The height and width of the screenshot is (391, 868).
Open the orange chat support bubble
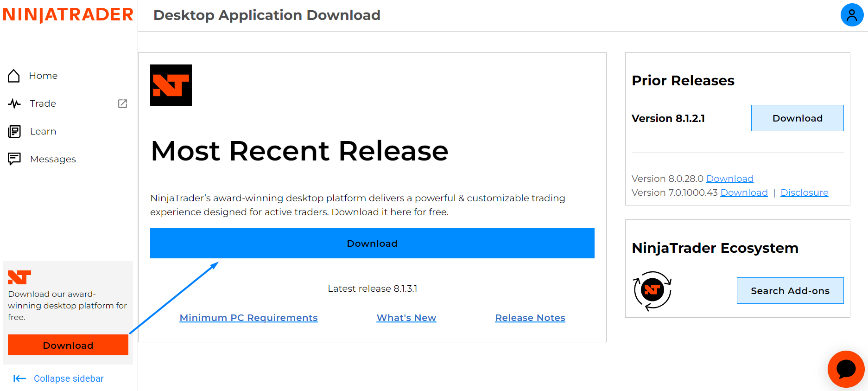(x=846, y=369)
